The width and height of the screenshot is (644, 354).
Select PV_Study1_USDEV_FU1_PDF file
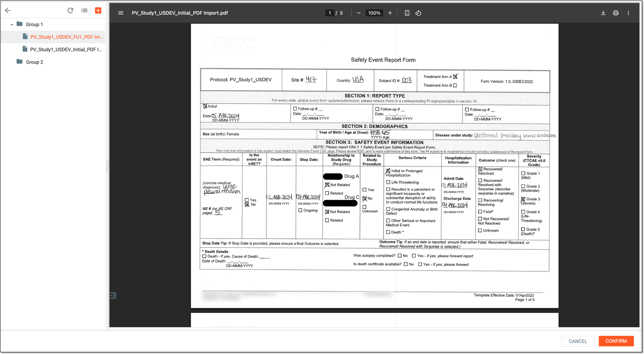67,37
